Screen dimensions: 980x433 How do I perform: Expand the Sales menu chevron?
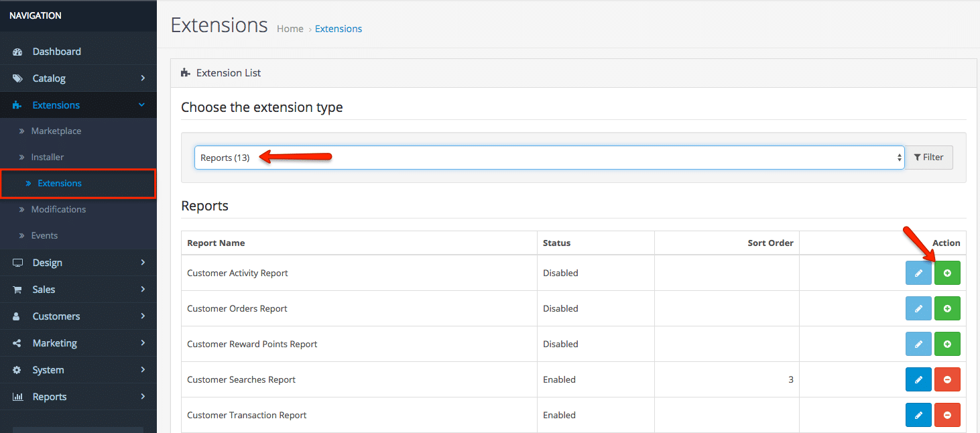point(143,290)
